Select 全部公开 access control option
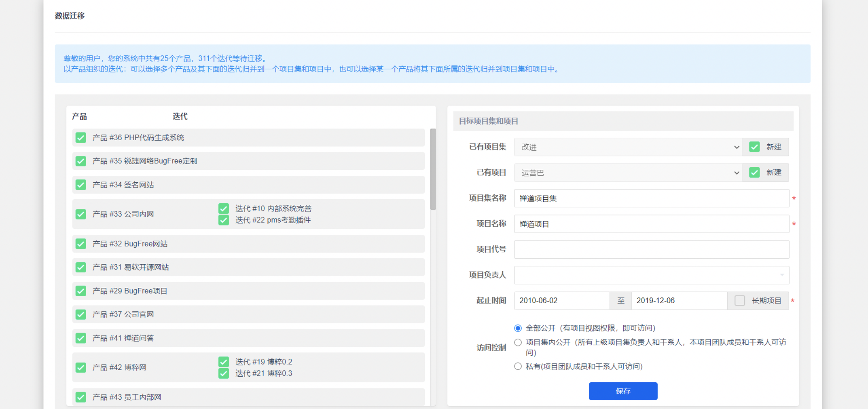Screen dimensions: 868x409 coord(518,328)
